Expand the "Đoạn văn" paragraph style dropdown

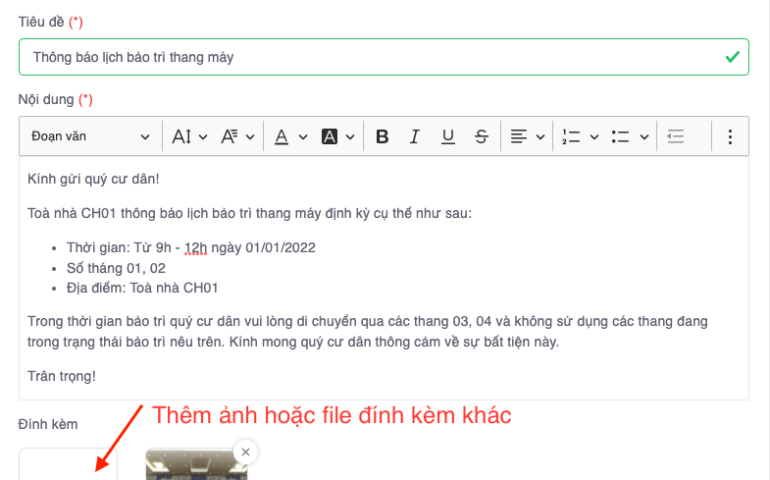tap(90, 137)
